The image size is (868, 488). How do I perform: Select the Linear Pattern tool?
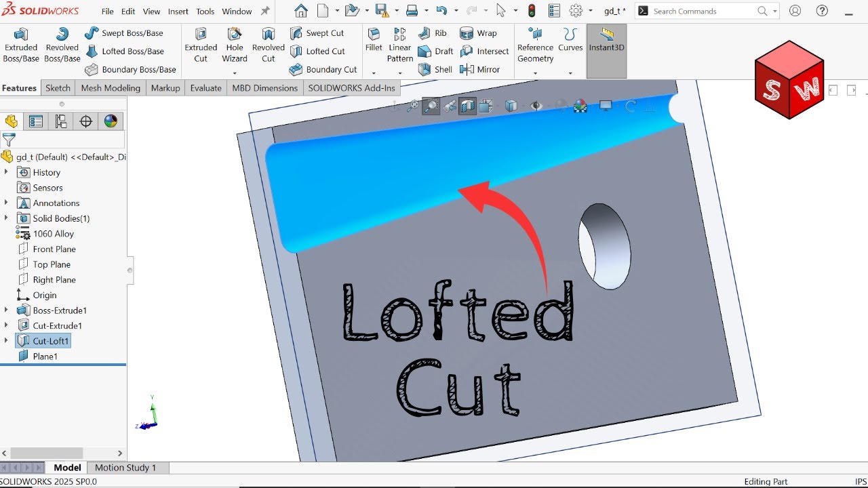tap(400, 45)
